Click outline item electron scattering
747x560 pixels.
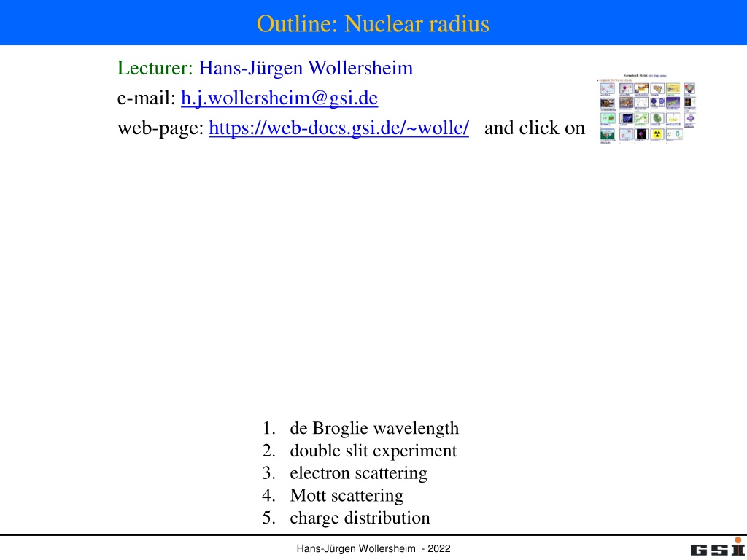click(358, 472)
